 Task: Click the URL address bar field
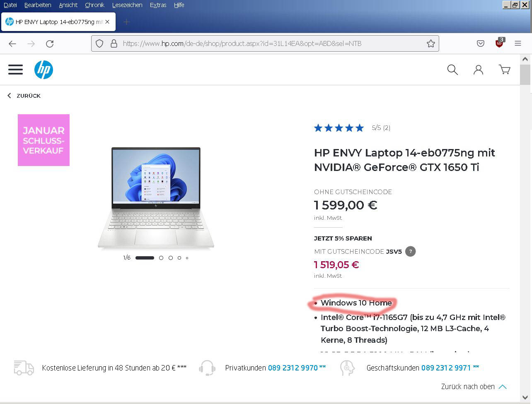pos(265,43)
